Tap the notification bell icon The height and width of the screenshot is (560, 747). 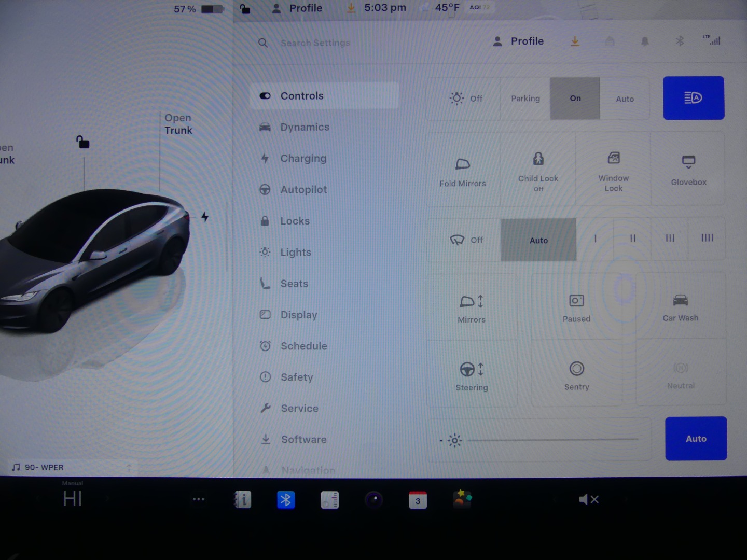pos(645,41)
